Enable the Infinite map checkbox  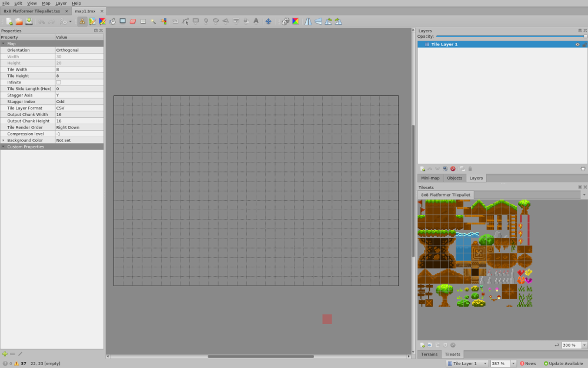point(58,82)
